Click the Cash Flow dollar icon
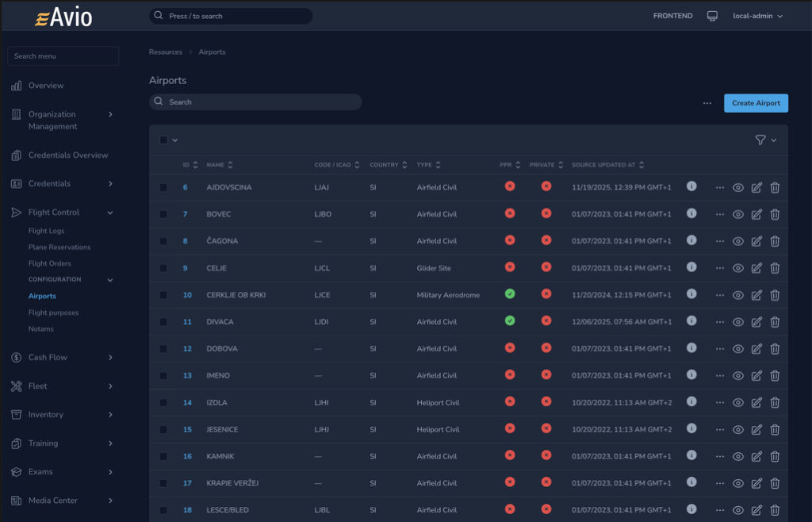 pos(17,357)
